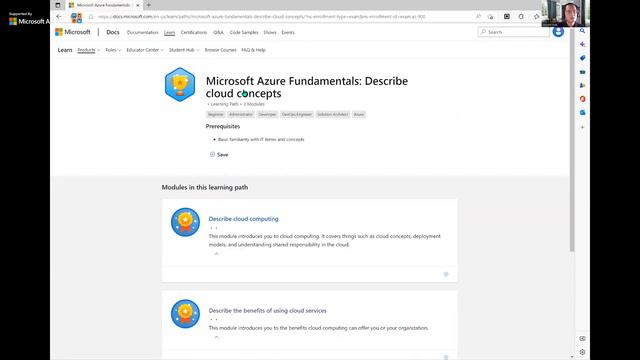Click the presenter webcam thumbnail
The height and width of the screenshot is (360, 640).
click(566, 13)
